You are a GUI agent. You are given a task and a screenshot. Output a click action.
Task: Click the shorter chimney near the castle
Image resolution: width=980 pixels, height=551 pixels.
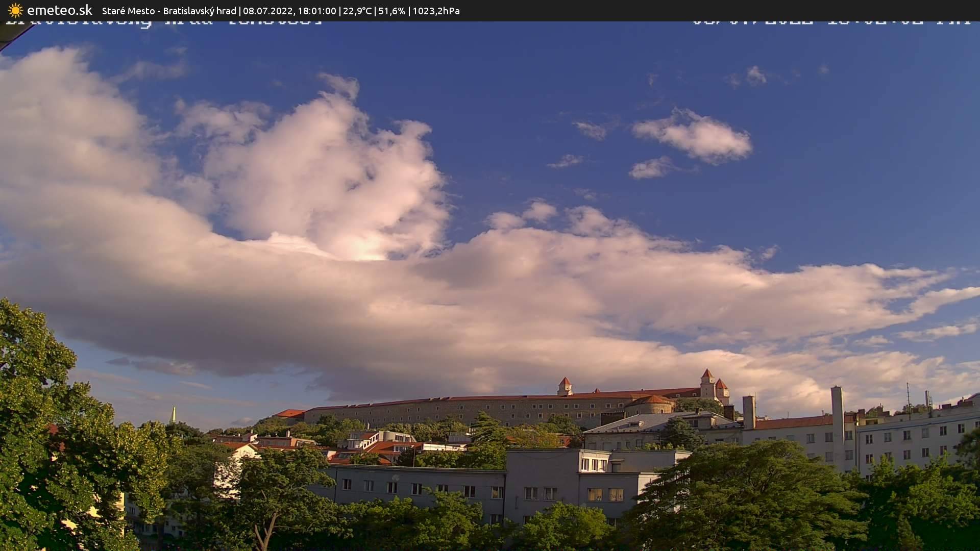(x=748, y=411)
